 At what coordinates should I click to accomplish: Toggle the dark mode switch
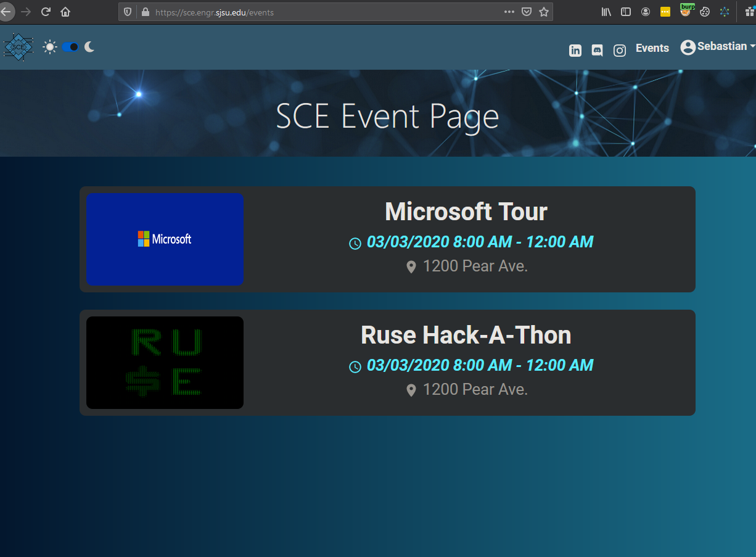tap(70, 47)
